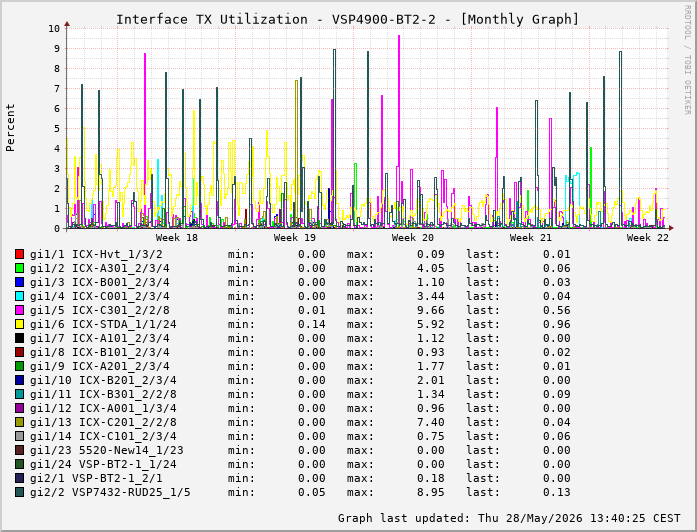Screen dimensions: 697x532
Task: Click legend label gi1/9 ICX-A201_2/3/4
Action: (100, 366)
